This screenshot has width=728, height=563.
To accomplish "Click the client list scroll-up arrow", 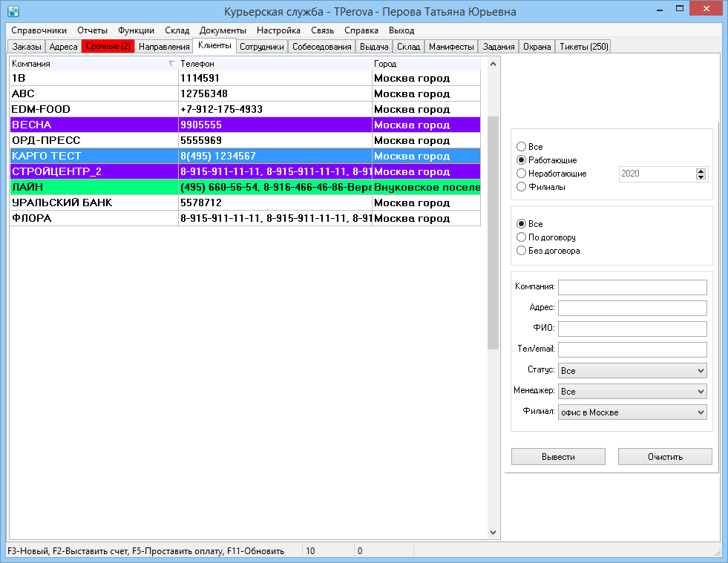I will tap(493, 64).
